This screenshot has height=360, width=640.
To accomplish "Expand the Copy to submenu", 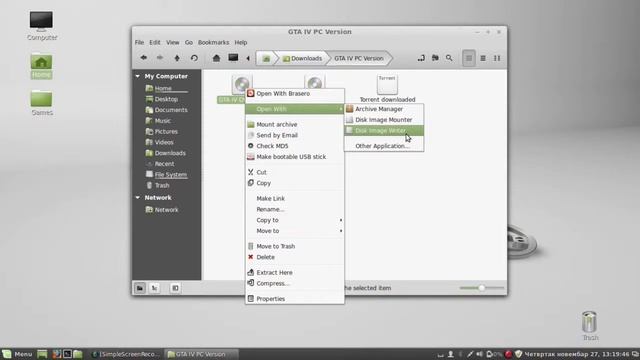I will coord(294,220).
